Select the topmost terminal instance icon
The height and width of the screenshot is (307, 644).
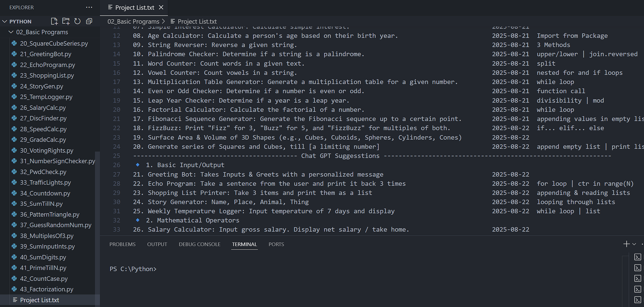click(x=638, y=257)
